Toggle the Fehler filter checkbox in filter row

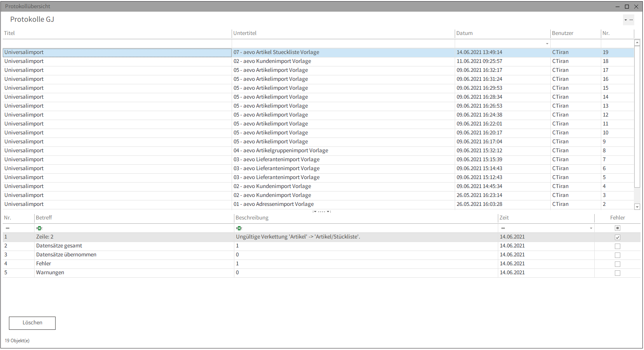(x=618, y=228)
